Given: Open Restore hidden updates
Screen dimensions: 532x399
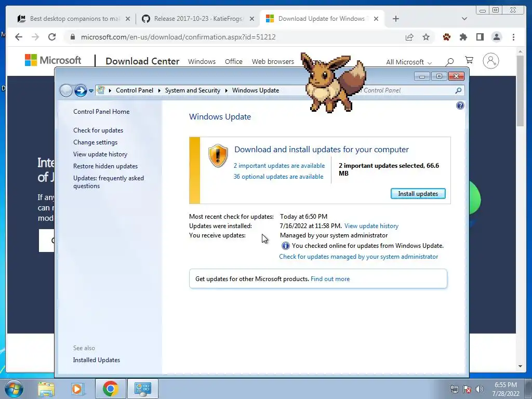Looking at the screenshot, I should tap(105, 166).
